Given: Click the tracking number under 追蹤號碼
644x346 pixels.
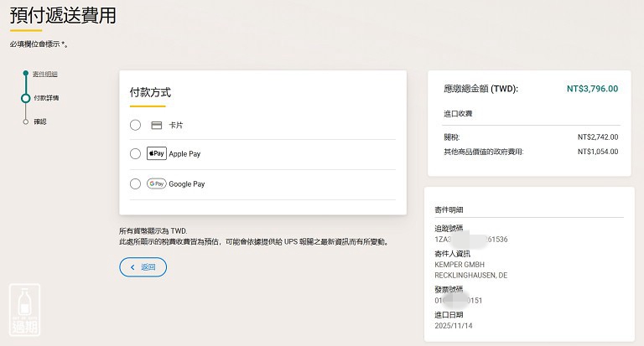Looking at the screenshot, I should (x=471, y=240).
